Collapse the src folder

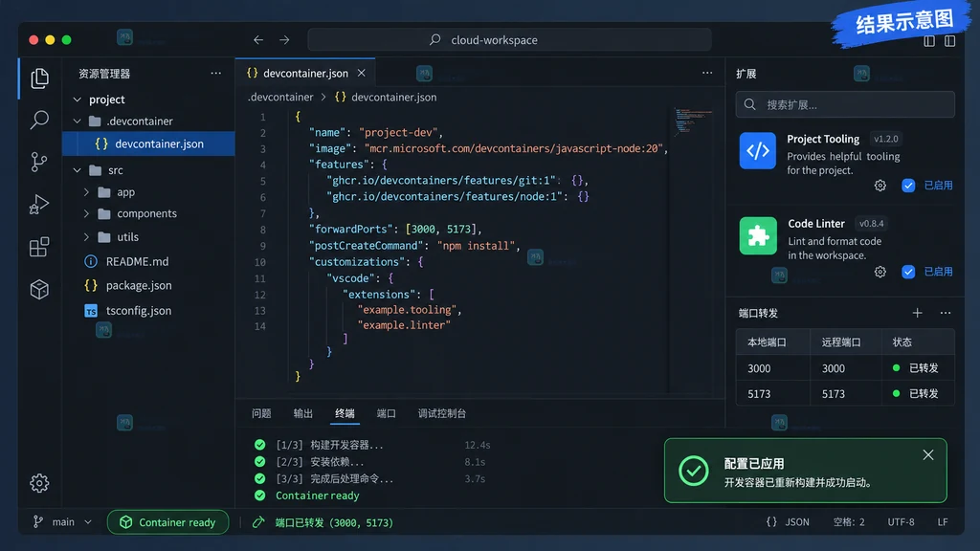pos(77,170)
